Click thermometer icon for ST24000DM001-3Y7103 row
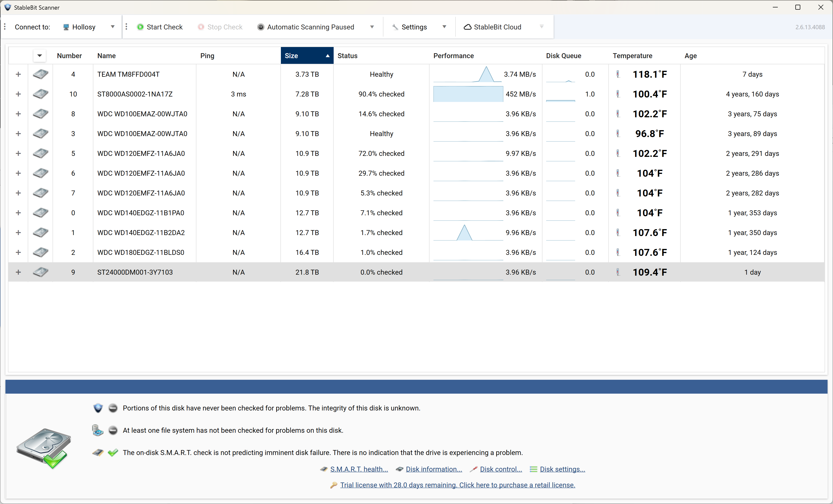Screen dimensions: 833x504 (618, 272)
